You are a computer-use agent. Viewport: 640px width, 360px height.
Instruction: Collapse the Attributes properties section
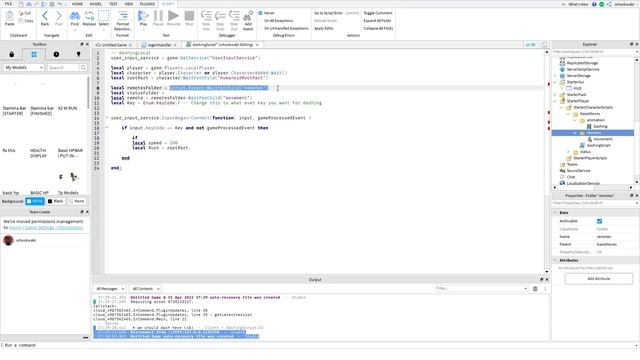coord(555,260)
